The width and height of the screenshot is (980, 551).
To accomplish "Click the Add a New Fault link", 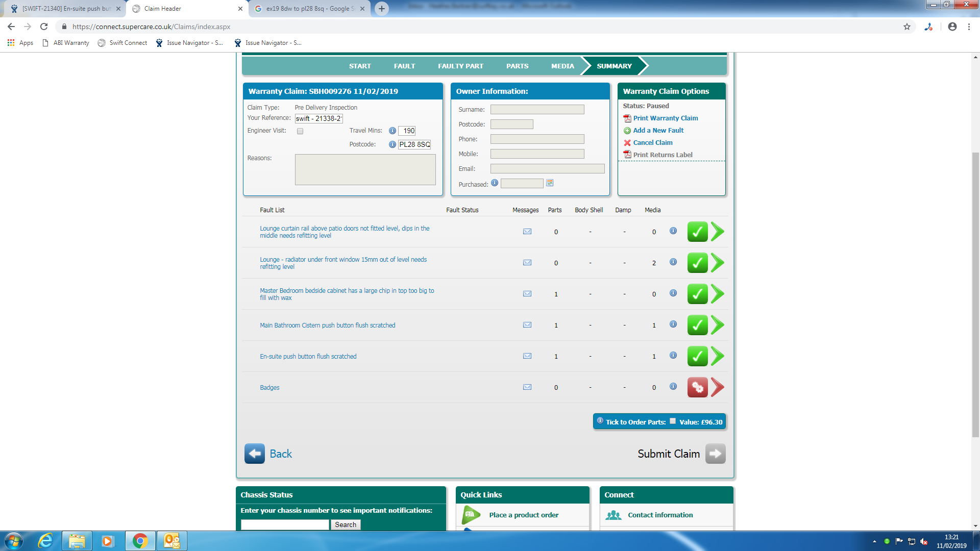I will (658, 131).
